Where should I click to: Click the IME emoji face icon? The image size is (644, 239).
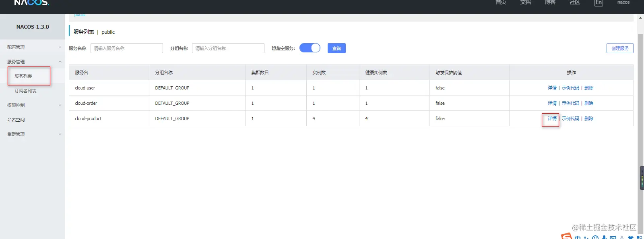pyautogui.click(x=595, y=237)
